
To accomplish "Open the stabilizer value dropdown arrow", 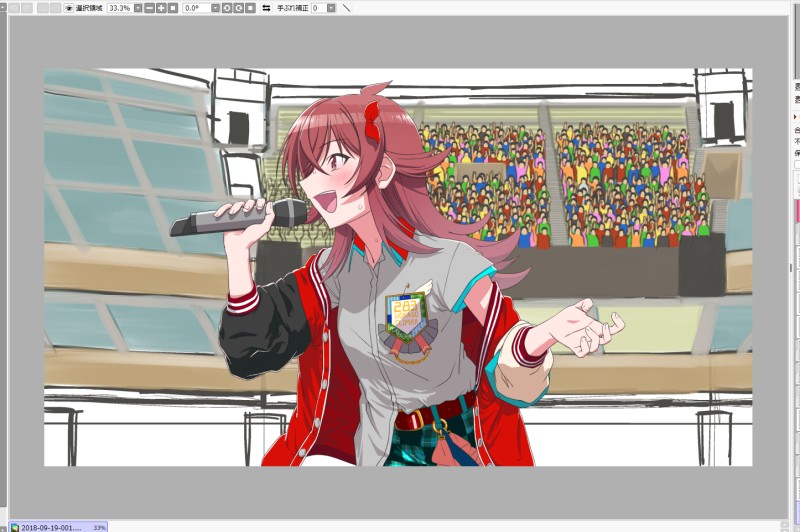I will [x=331, y=8].
